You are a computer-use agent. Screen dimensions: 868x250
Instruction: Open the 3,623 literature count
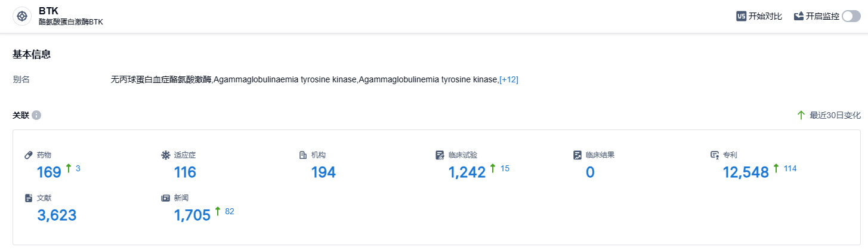tap(57, 215)
